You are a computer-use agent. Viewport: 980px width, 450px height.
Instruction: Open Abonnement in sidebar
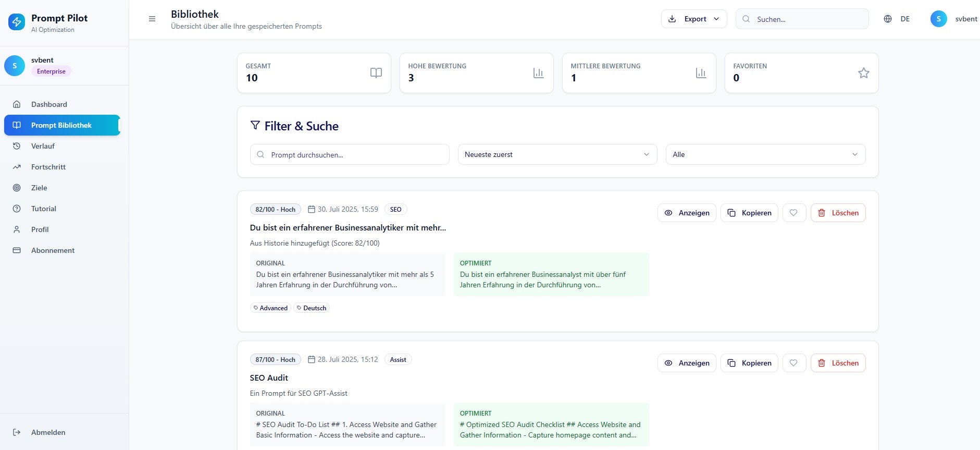63,250
